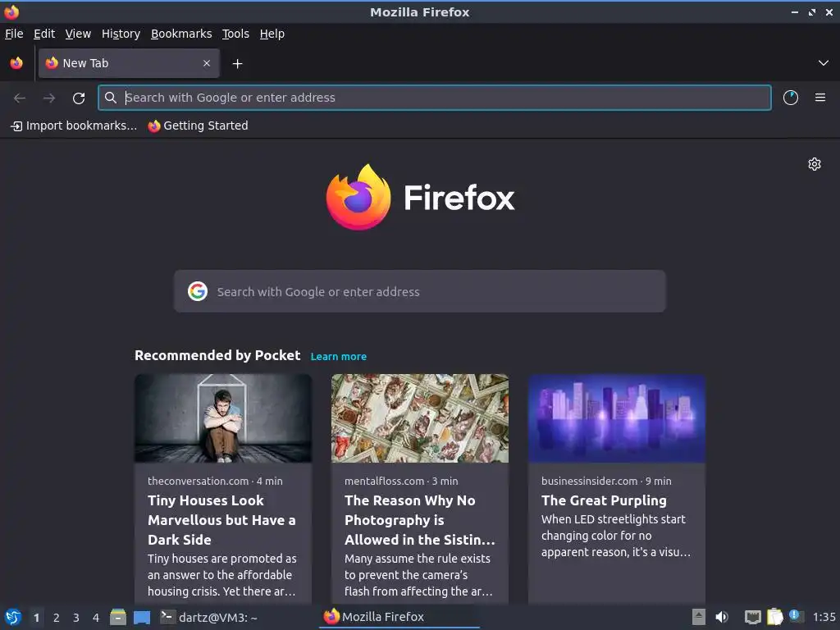Switch to workspace 2
This screenshot has width=840, height=630.
tap(57, 618)
